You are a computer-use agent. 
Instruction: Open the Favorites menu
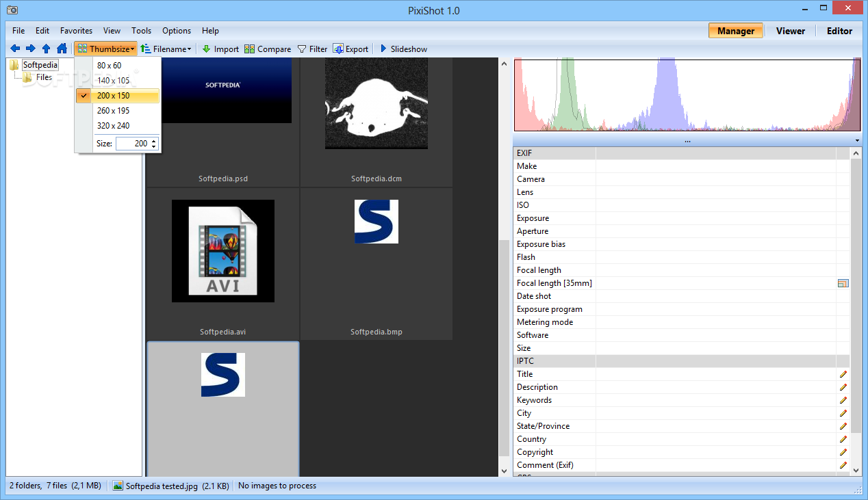click(x=76, y=31)
